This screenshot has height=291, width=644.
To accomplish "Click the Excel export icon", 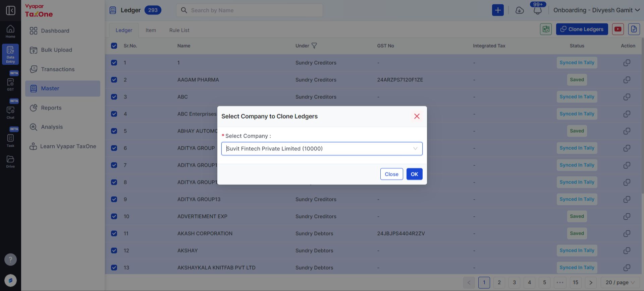I will (546, 29).
